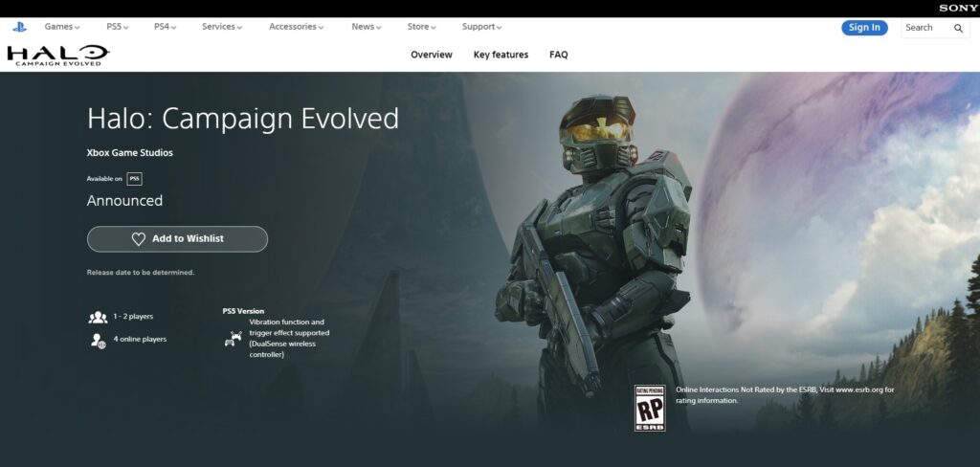This screenshot has height=467, width=980.
Task: Click the Halo Campaign Evolved logo
Action: click(57, 56)
